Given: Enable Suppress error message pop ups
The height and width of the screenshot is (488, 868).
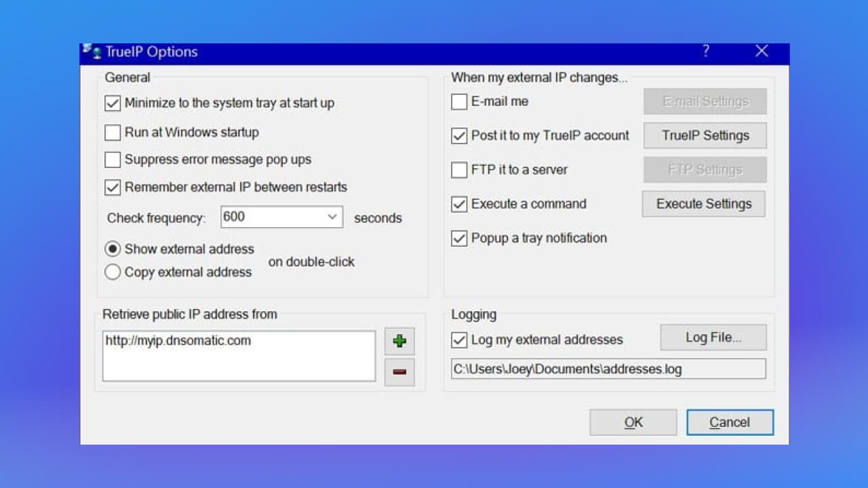Looking at the screenshot, I should pos(113,160).
